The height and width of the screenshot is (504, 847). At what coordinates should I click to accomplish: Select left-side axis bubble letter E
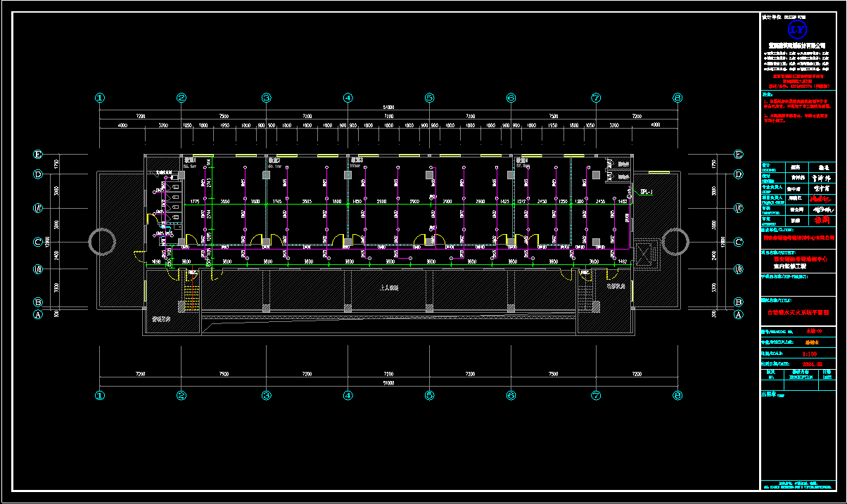point(39,155)
